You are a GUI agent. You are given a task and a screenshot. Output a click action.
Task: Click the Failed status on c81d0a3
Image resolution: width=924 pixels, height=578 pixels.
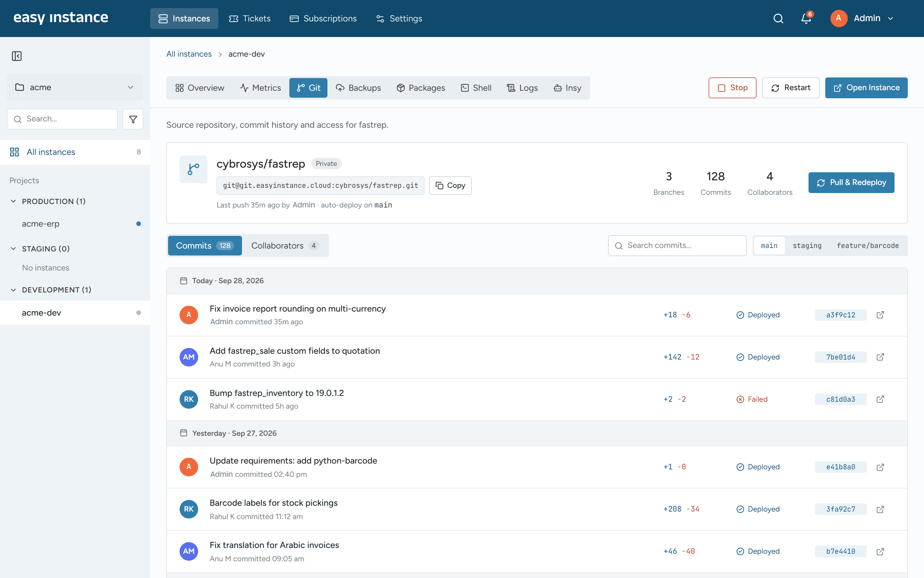tap(752, 399)
